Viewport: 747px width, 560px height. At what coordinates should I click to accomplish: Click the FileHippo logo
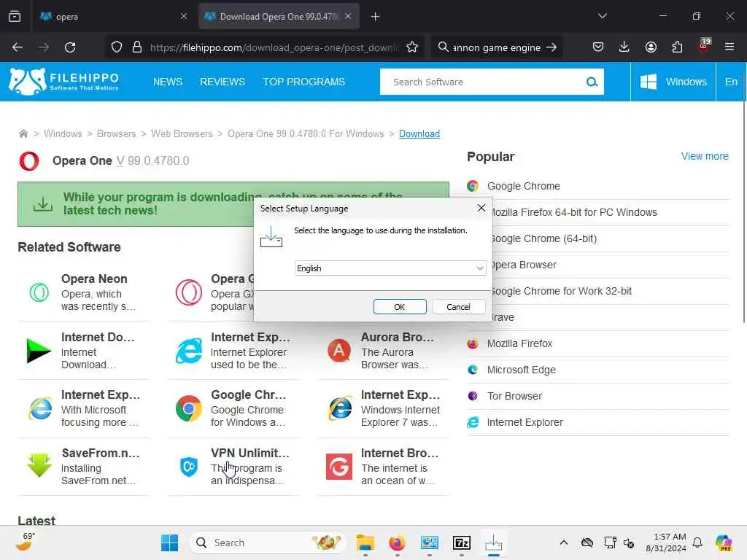(x=63, y=82)
